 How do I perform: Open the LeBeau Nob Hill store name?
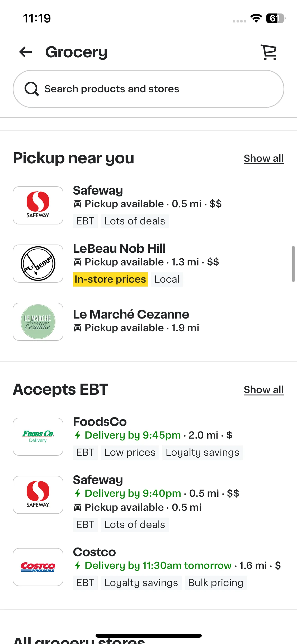(x=119, y=249)
